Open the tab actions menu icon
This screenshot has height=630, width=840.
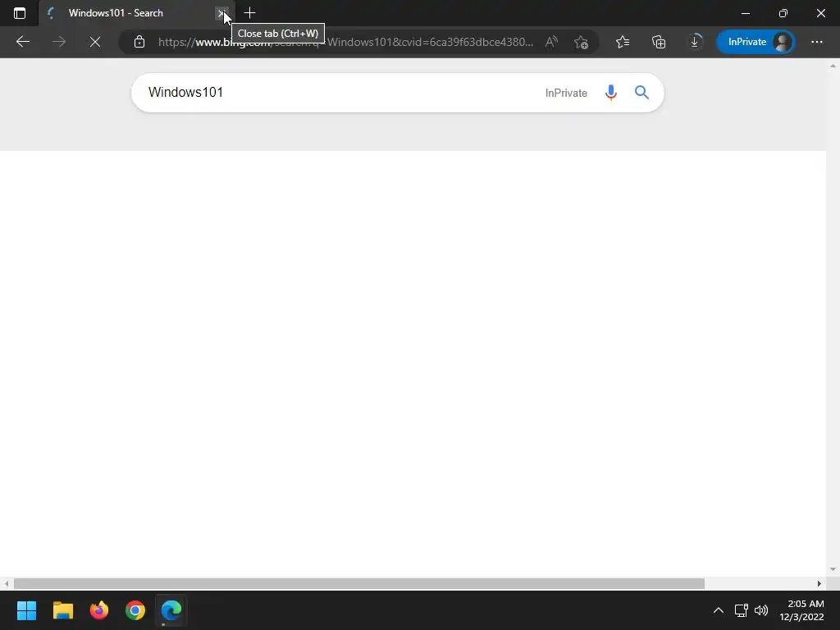20,13
